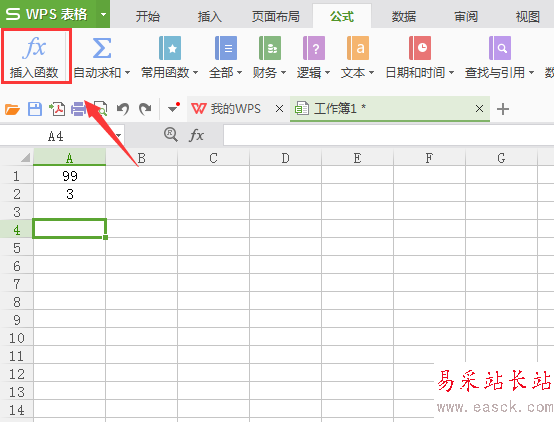The width and height of the screenshot is (554, 422).
Task: Expand the 逻辑 dropdown arrow
Action: [327, 73]
